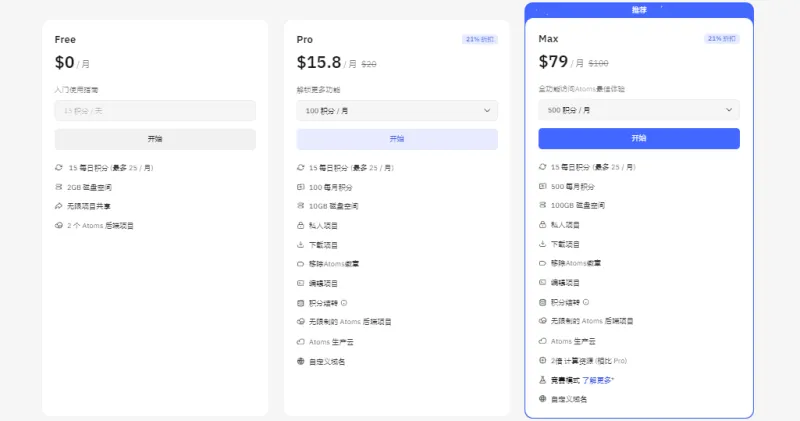
Task: Click the 解锁更多功能 subtitle
Action: click(x=318, y=90)
